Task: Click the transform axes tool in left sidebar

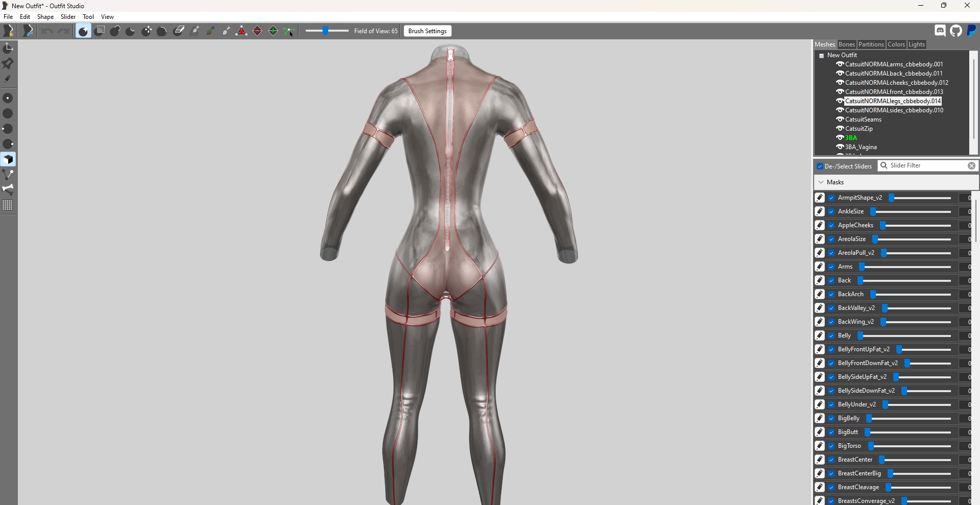Action: pyautogui.click(x=8, y=48)
